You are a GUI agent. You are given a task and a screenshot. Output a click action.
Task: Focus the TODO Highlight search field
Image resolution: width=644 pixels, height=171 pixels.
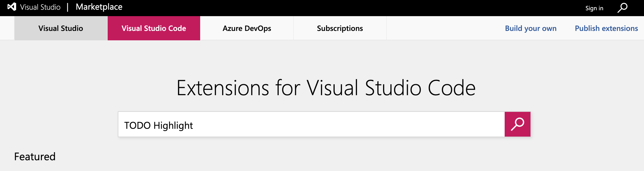[312, 124]
